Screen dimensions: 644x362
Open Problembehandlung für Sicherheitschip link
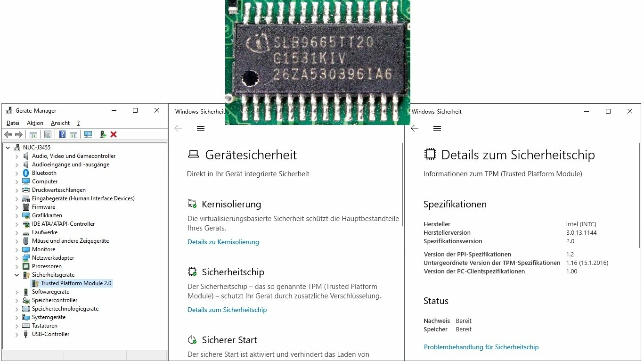coord(481,347)
